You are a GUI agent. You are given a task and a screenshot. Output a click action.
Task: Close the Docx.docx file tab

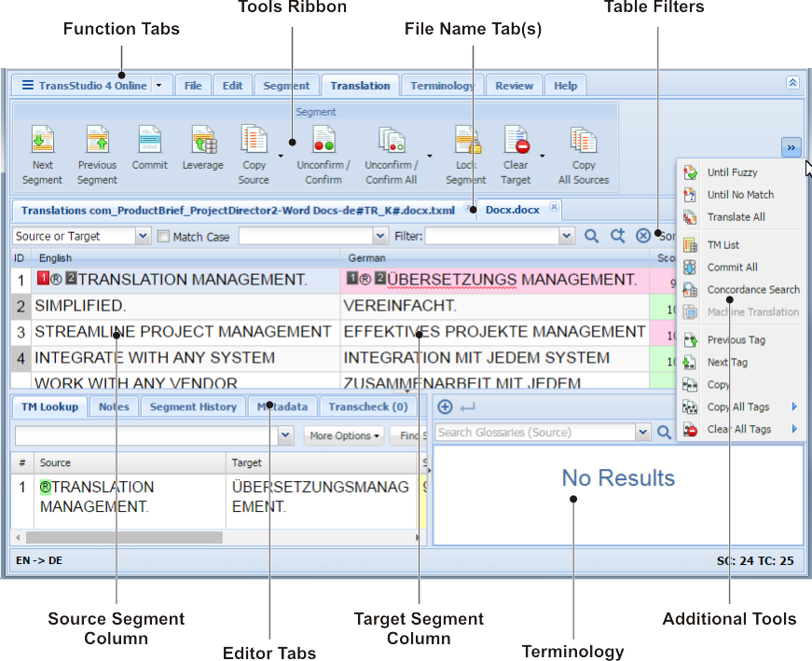tap(554, 207)
